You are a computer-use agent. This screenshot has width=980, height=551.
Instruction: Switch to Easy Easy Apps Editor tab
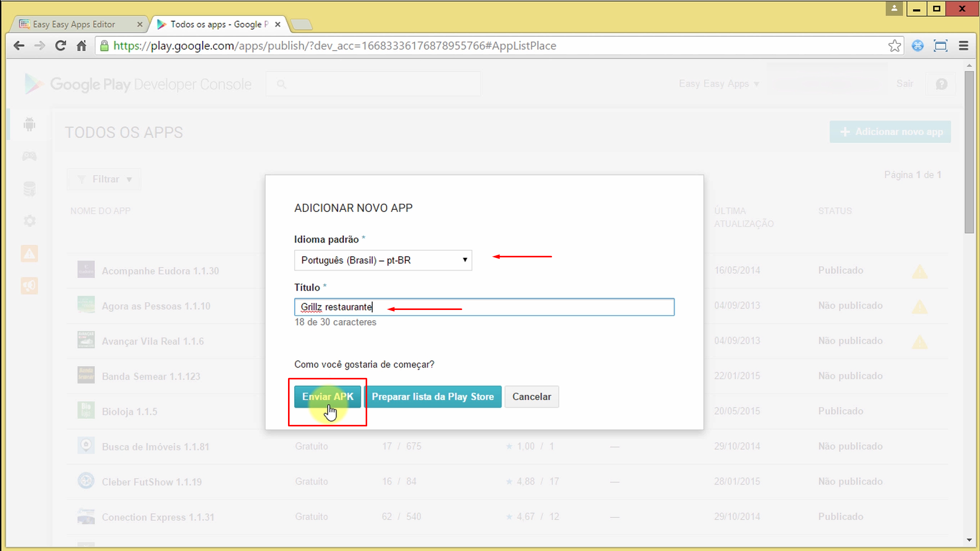[x=74, y=25]
